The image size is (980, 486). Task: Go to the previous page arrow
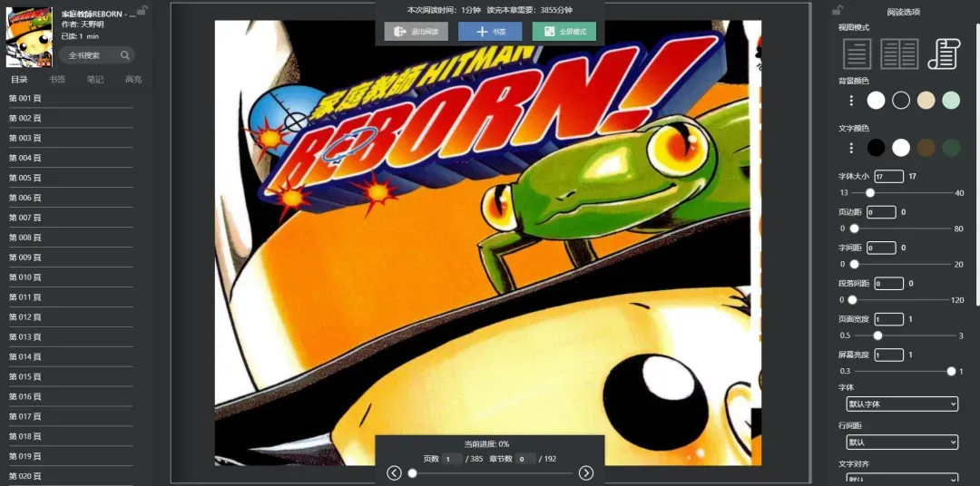394,473
